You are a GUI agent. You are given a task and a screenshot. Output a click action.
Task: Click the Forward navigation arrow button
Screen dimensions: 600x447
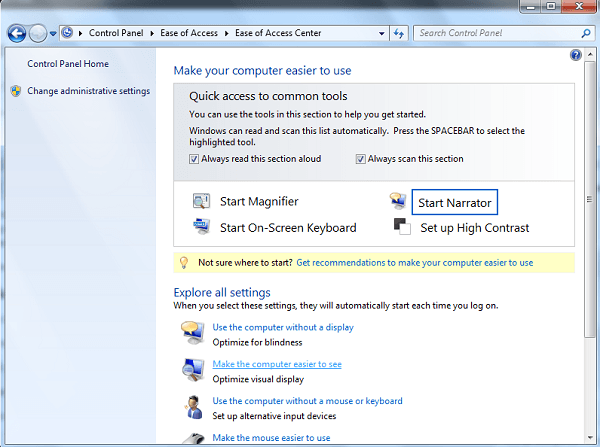[x=38, y=34]
